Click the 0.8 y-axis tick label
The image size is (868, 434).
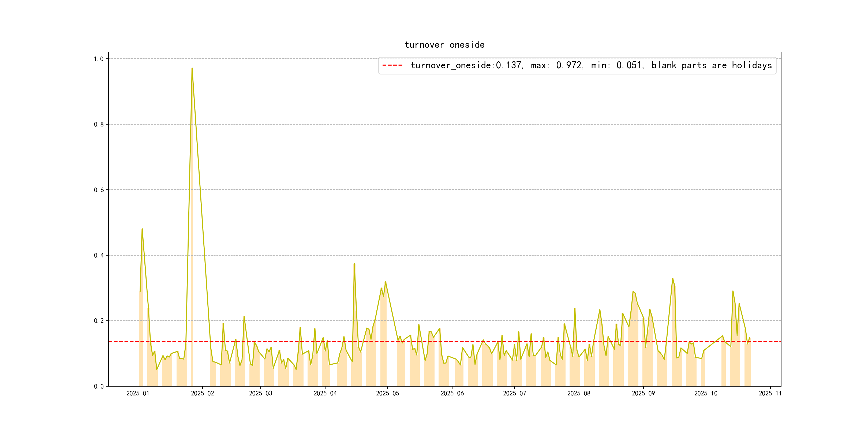(98, 124)
